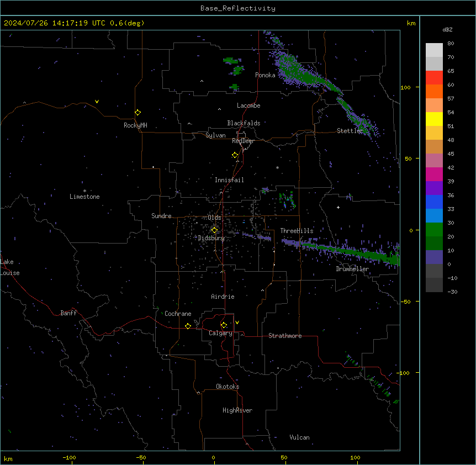
Task: Select the Airdrie city label
Action: 223,297
